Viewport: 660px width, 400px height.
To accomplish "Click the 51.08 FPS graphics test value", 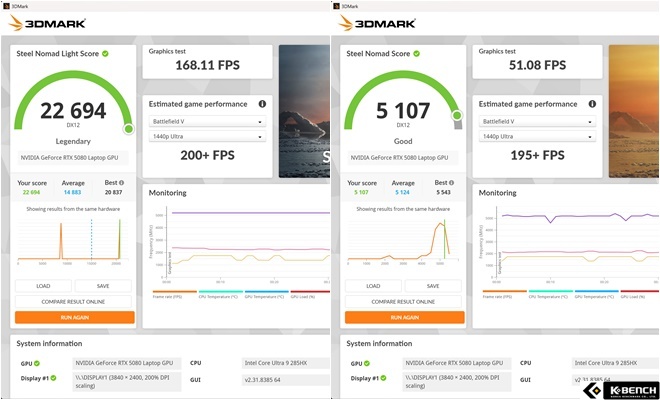I will [538, 65].
